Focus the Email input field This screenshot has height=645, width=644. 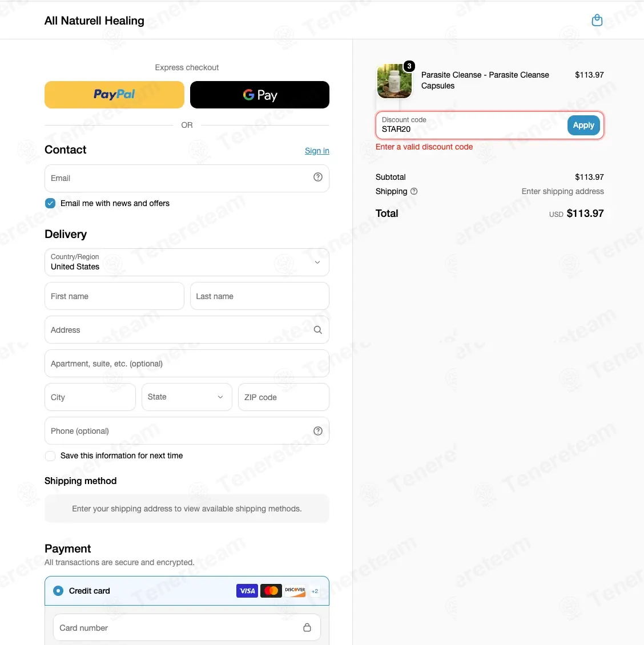click(187, 178)
